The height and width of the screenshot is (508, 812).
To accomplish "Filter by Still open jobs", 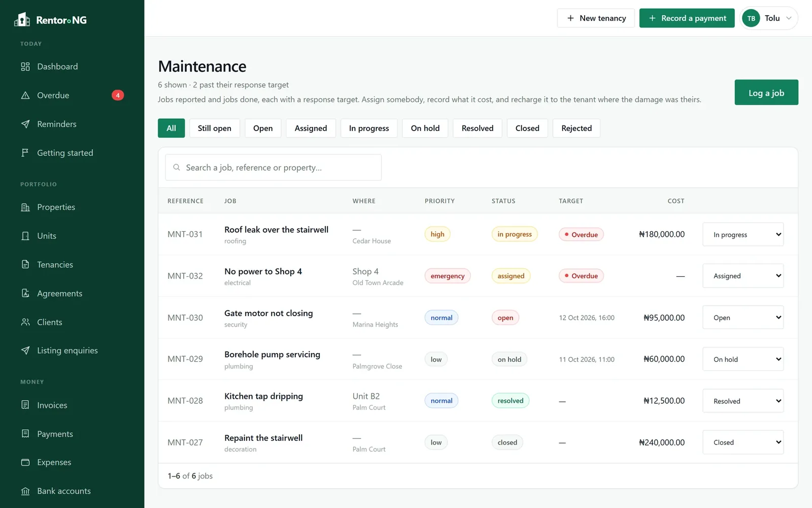I will coord(215,128).
